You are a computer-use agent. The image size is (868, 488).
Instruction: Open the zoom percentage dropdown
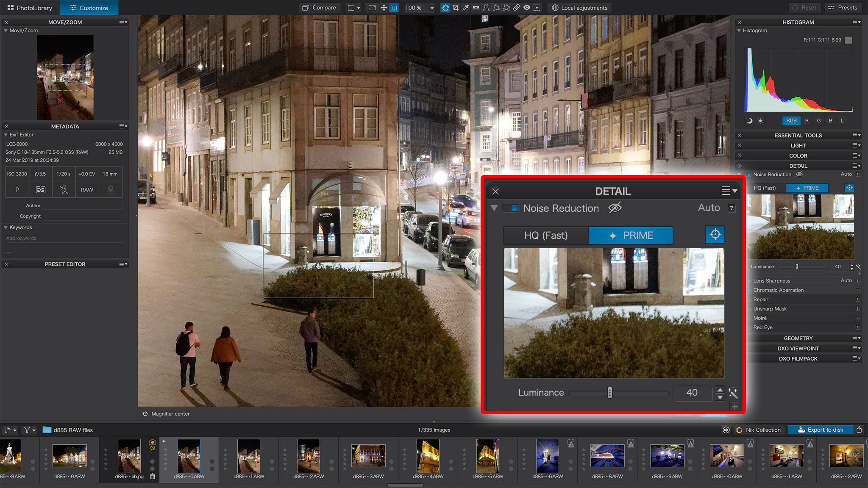(432, 8)
